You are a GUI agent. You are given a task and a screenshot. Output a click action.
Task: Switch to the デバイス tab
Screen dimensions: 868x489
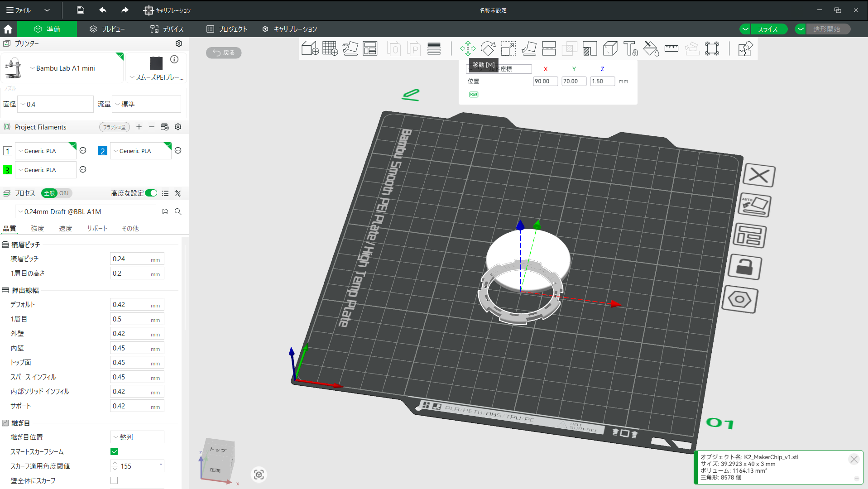click(167, 29)
